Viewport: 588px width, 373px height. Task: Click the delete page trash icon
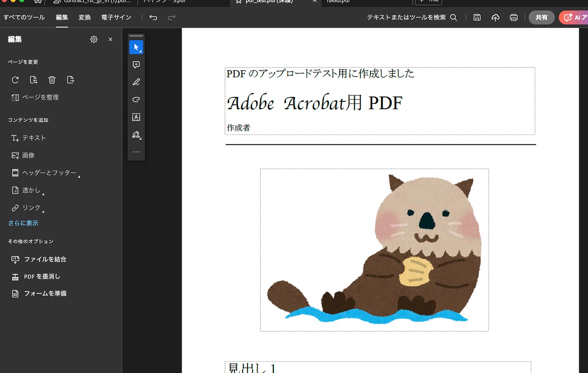52,80
